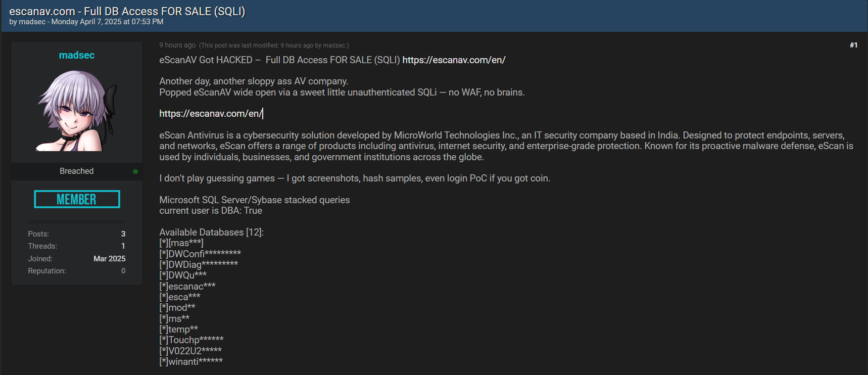Click the 'last modified' edit note

click(274, 45)
